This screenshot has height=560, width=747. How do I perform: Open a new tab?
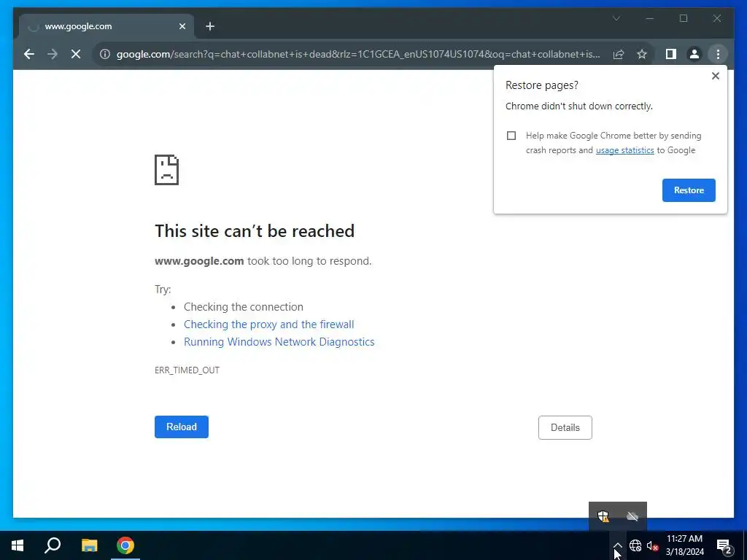point(210,27)
